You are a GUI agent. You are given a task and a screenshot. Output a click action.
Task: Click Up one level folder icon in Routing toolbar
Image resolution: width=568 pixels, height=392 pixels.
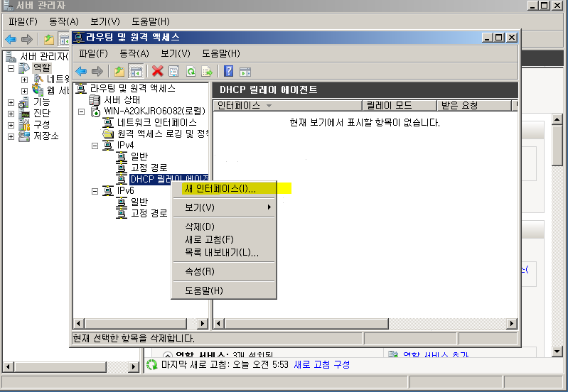click(x=119, y=71)
